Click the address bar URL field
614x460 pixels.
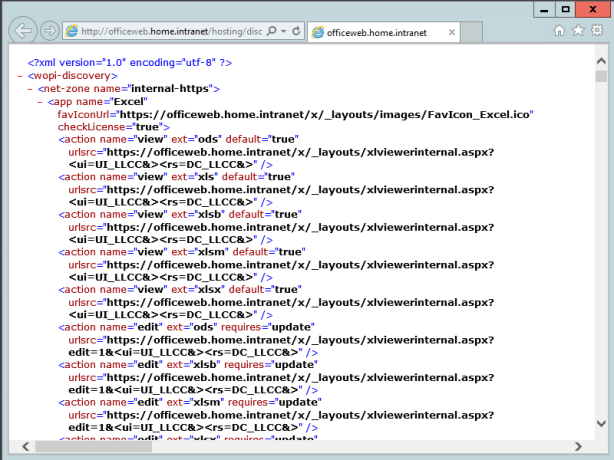170,31
